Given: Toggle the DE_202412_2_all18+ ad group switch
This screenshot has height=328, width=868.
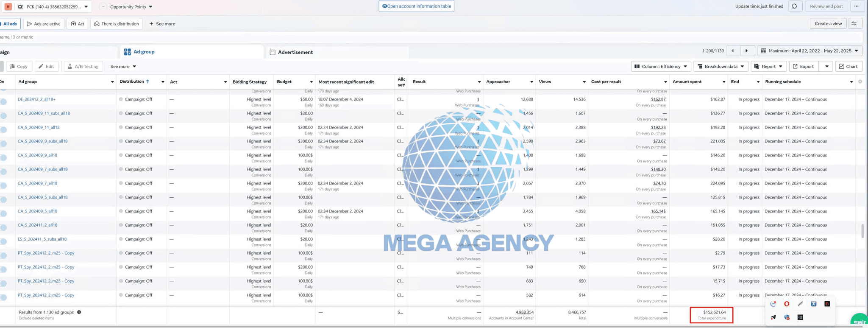Looking at the screenshot, I should pyautogui.click(x=3, y=102).
